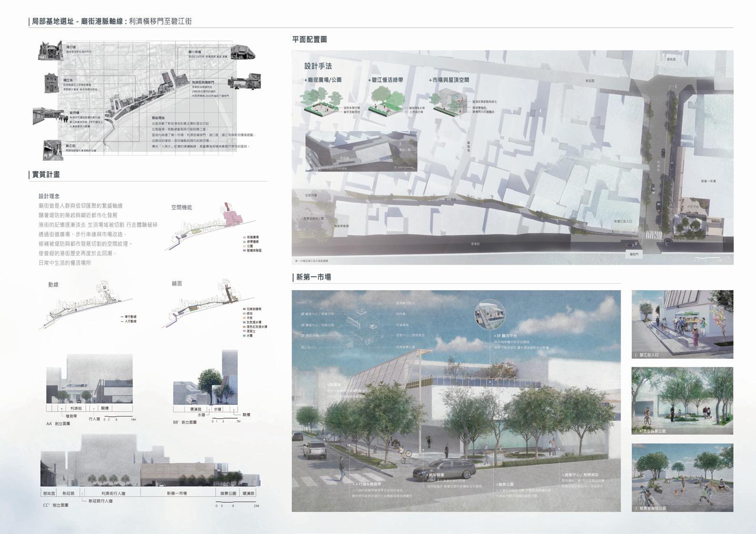The height and width of the screenshot is (534, 756).
Task: Click the '設計理念' subheading
Action: (49, 196)
